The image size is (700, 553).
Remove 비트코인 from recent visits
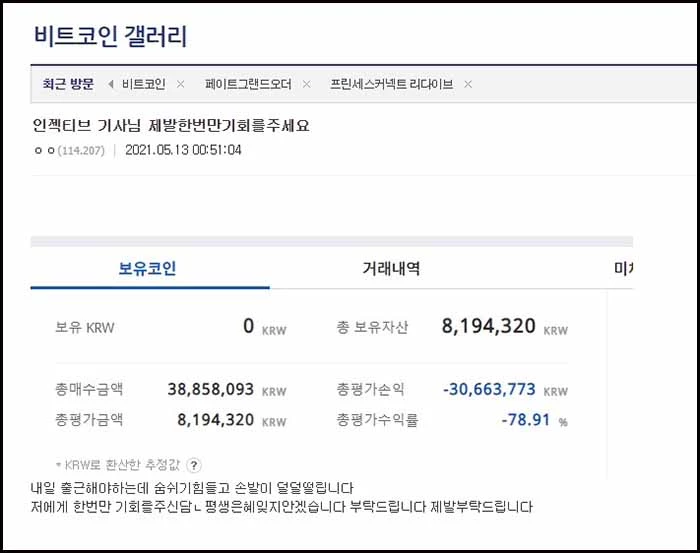180,84
